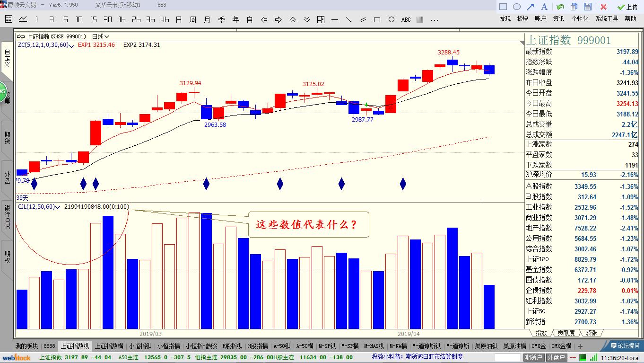Image resolution: width=644 pixels, height=363 pixels.
Task: Select the 30-minute period
Action: click(108, 19)
